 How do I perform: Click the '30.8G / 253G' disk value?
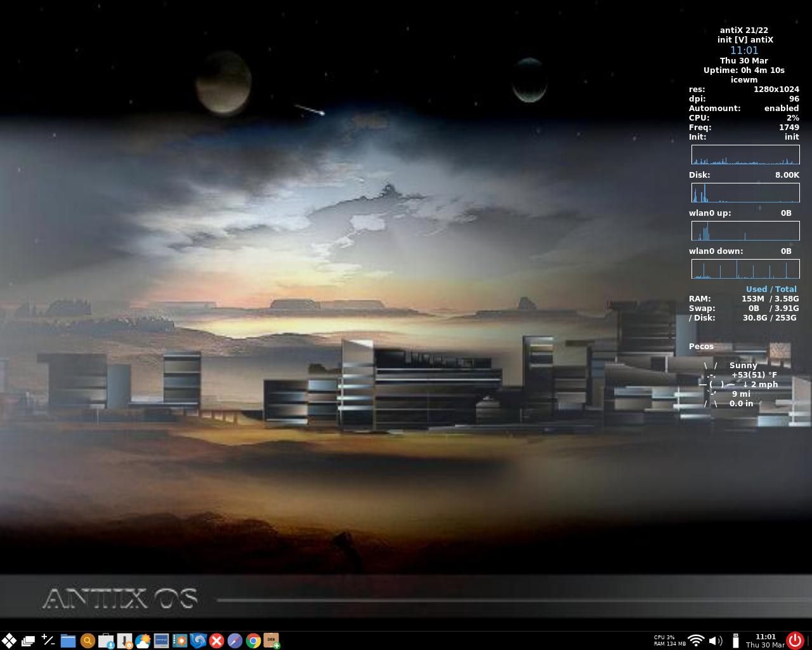pos(769,317)
